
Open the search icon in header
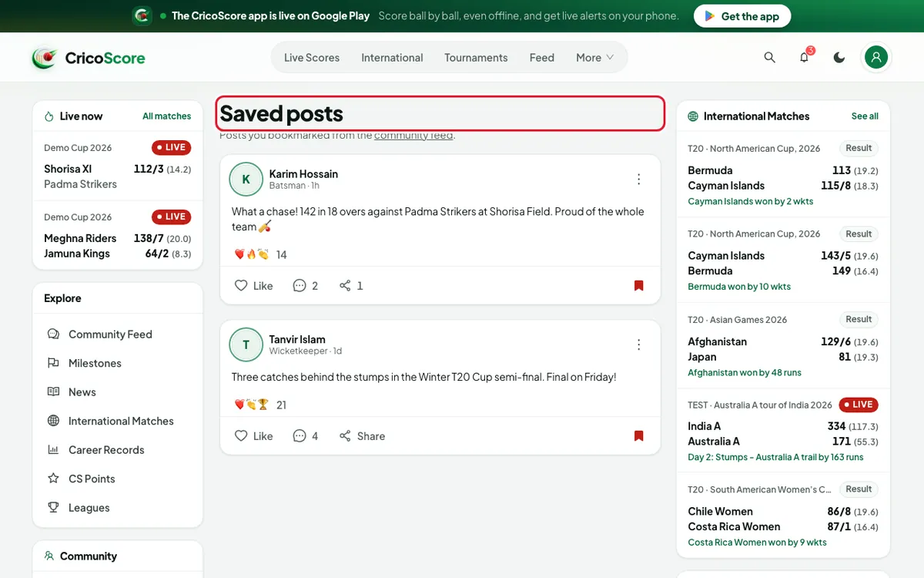(x=769, y=58)
